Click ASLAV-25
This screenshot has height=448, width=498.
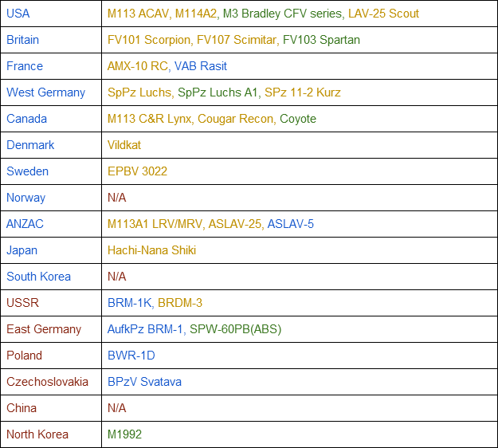(235, 224)
